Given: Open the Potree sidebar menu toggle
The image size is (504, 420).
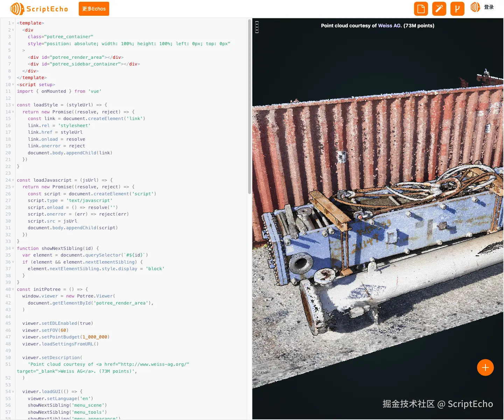Looking at the screenshot, I should tap(257, 27).
